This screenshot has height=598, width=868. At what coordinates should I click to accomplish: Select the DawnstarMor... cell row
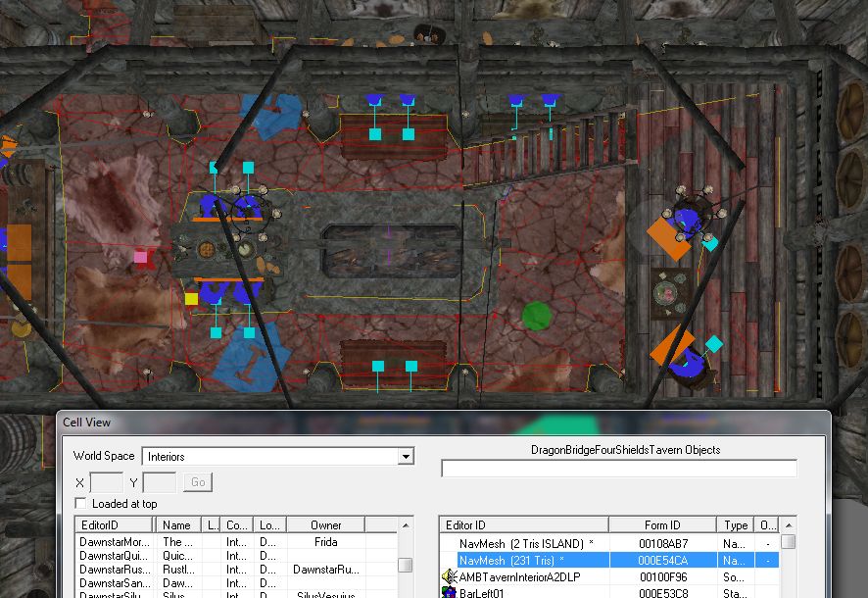(236, 542)
